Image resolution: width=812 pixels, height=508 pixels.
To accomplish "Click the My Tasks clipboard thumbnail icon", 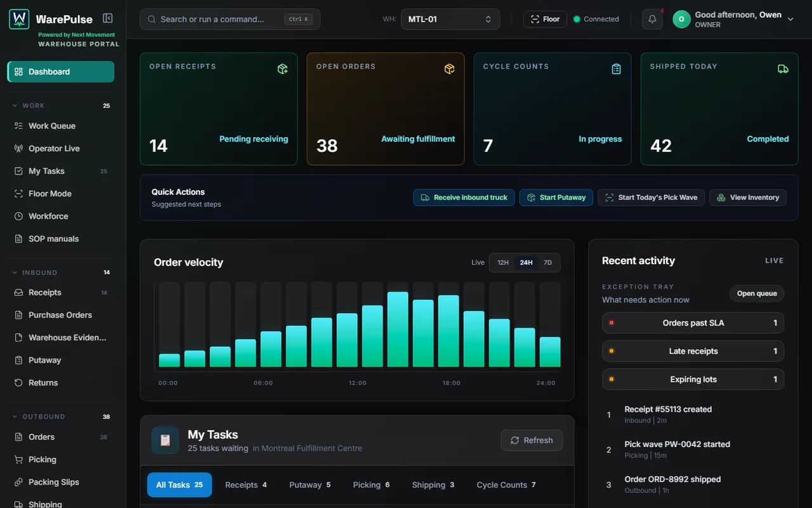I will coord(165,440).
